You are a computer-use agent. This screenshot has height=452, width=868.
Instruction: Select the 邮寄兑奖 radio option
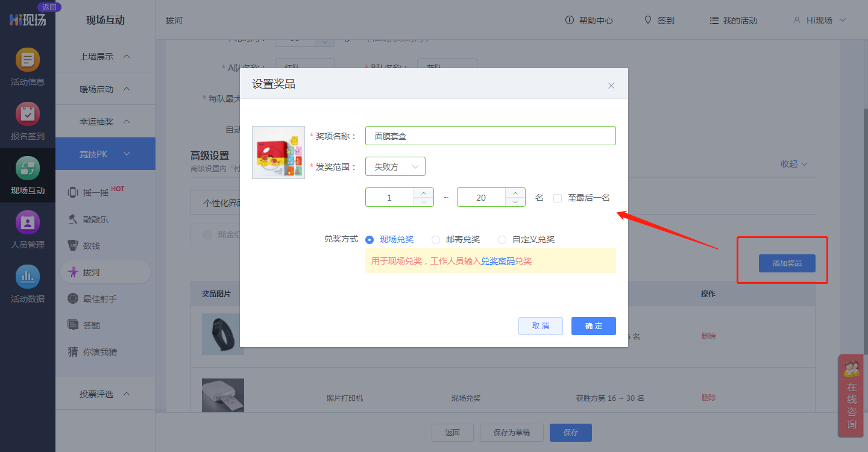click(436, 239)
